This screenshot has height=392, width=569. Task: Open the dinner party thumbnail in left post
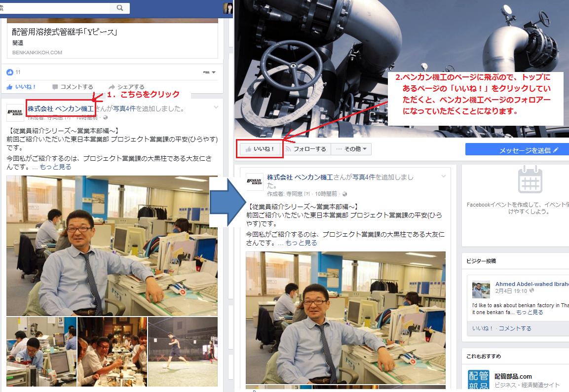click(x=112, y=352)
